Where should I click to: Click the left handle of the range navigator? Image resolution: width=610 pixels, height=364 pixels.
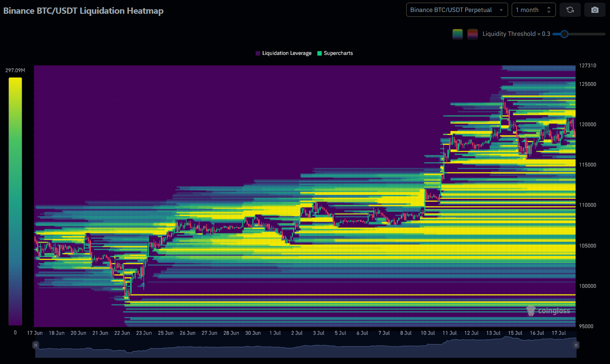(35, 345)
